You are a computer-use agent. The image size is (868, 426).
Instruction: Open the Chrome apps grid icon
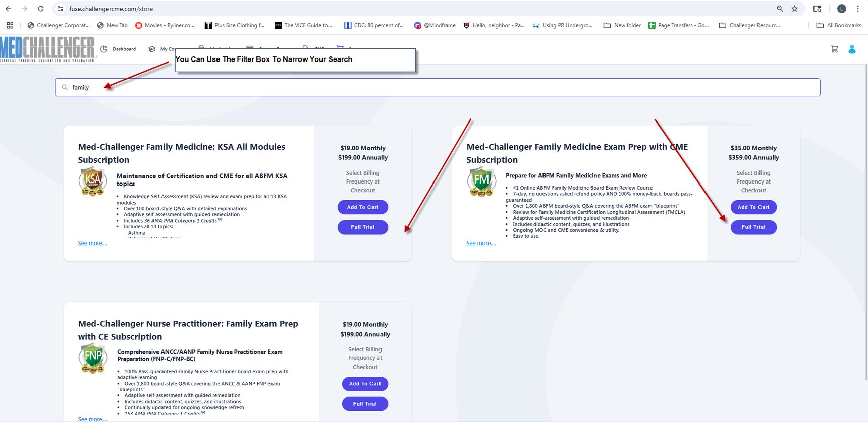[x=10, y=25]
